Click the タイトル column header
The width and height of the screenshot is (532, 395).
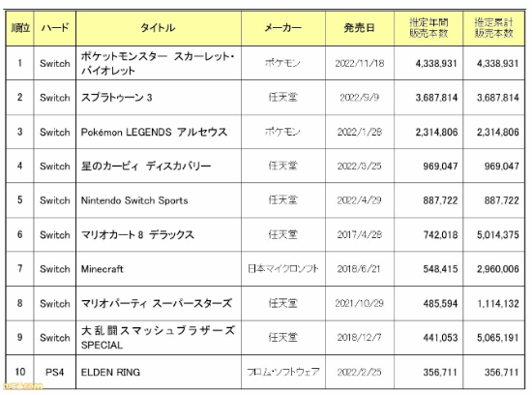click(158, 28)
